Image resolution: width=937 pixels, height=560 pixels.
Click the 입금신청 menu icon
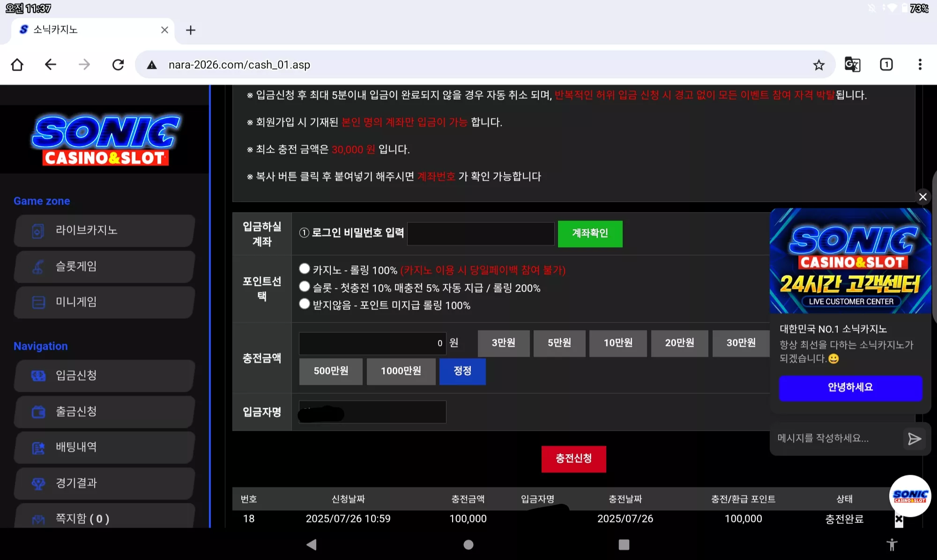point(38,376)
